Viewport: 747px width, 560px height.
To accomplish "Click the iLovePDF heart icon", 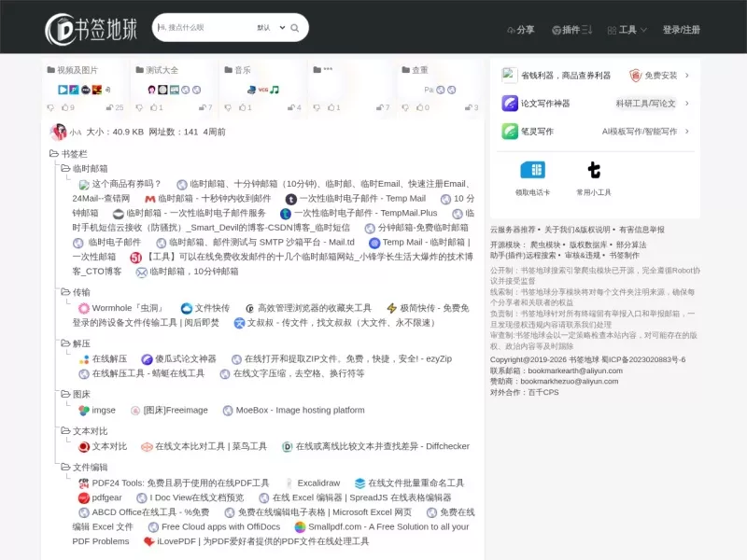I will [x=149, y=542].
